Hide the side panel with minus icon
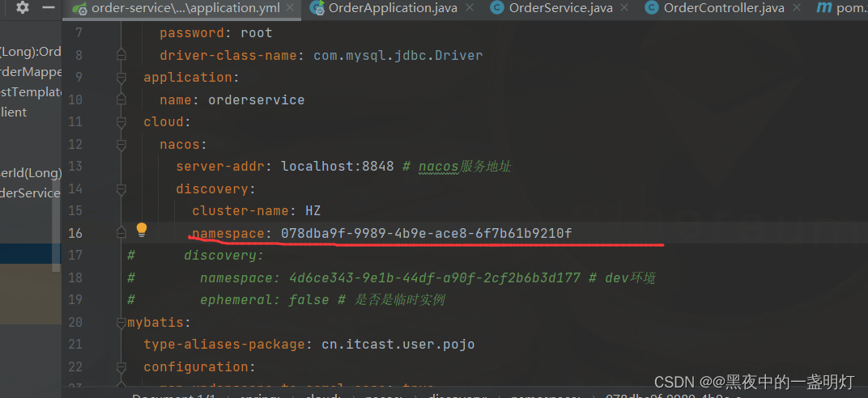The height and width of the screenshot is (398, 868). (x=49, y=8)
